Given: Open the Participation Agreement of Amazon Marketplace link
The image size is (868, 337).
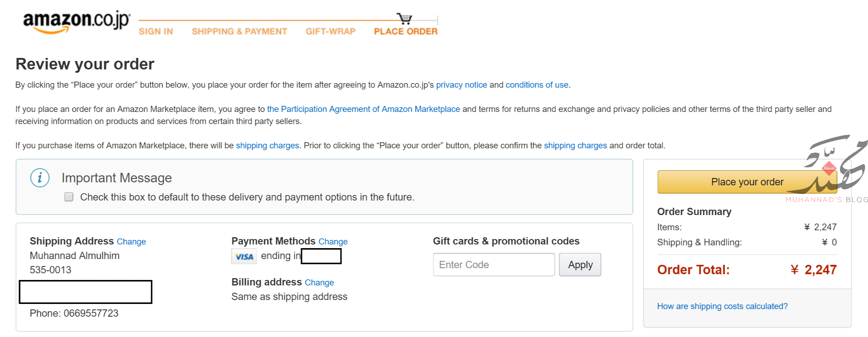Looking at the screenshot, I should [x=363, y=110].
